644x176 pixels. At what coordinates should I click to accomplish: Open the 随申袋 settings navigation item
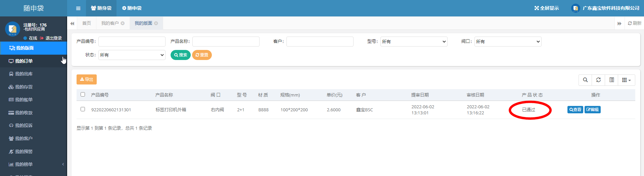[x=132, y=8]
